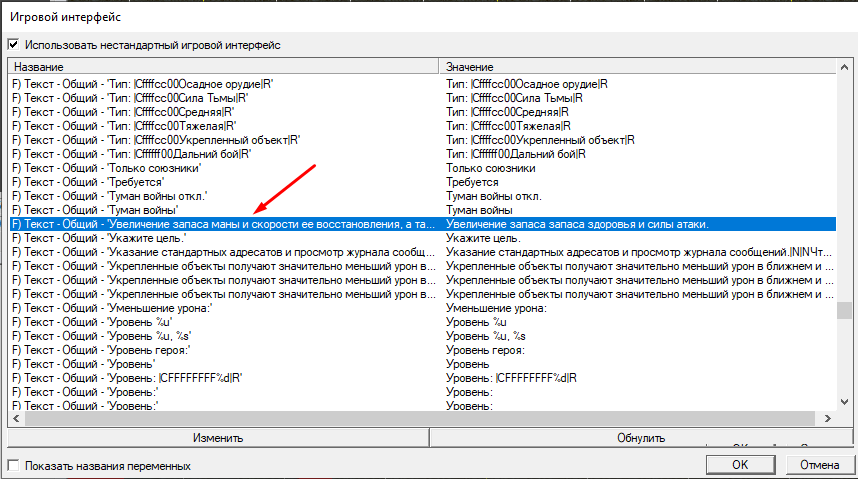
Task: Select the highlighted 'Увеличение запаса маны' row
Action: [x=220, y=225]
